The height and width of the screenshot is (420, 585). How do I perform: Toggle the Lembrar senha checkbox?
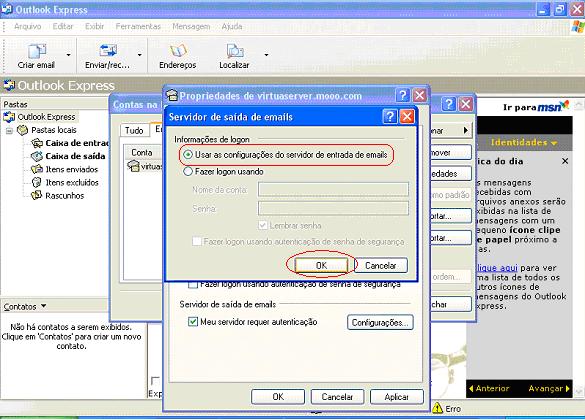coord(263,225)
